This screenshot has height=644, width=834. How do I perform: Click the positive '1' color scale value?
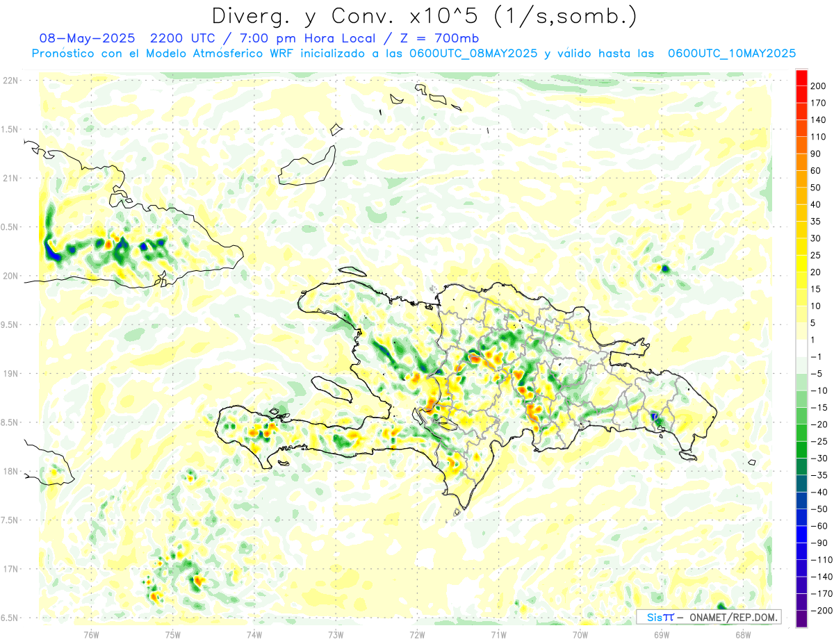813,340
